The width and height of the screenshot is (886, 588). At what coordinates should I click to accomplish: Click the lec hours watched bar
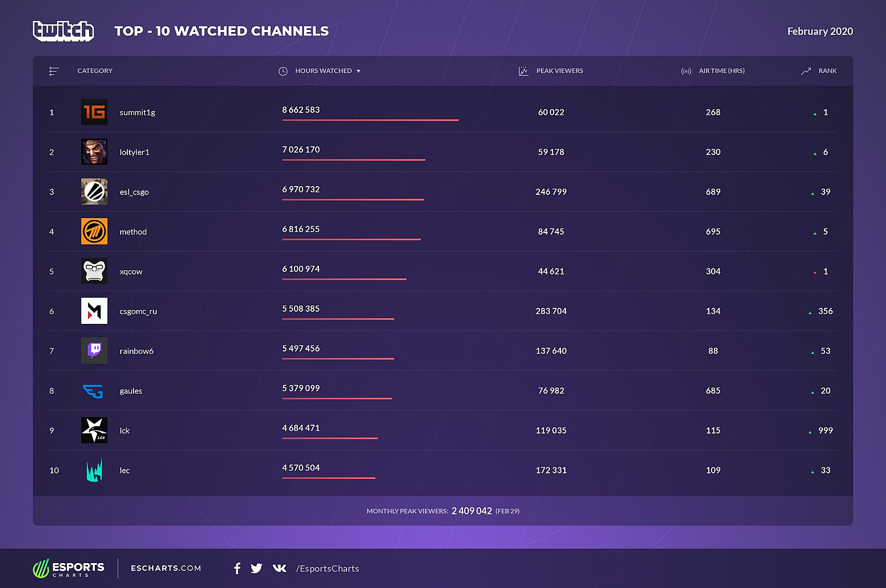tap(328, 478)
